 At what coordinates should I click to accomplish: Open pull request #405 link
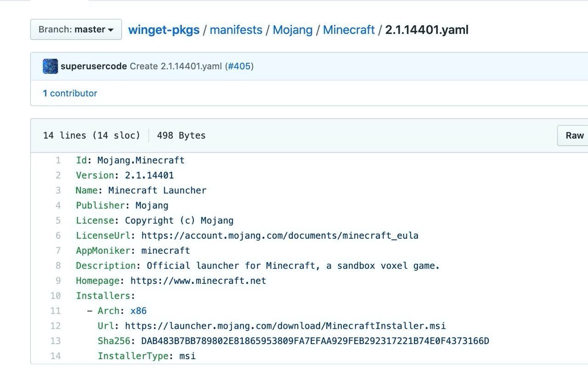(x=239, y=66)
